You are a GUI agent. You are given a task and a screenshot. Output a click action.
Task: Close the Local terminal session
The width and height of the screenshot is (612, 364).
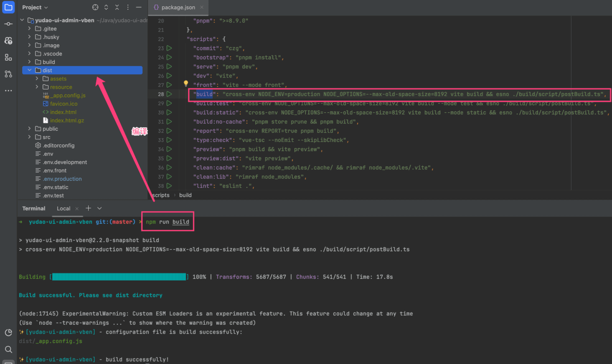77,208
